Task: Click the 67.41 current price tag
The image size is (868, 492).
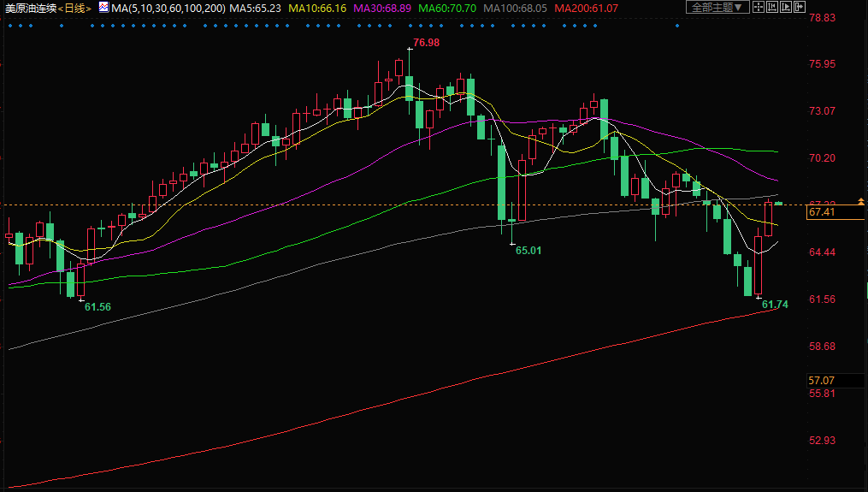Action: click(x=823, y=212)
